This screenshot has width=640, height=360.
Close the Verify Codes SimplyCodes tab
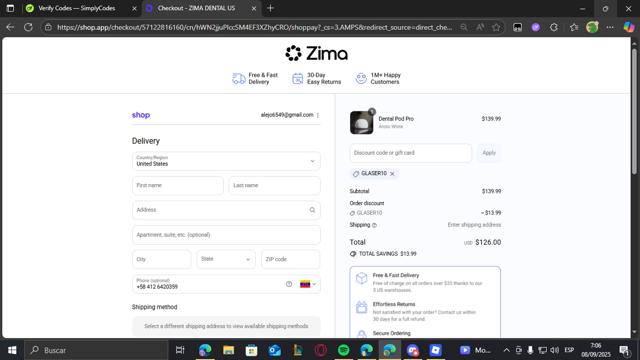pos(134,8)
